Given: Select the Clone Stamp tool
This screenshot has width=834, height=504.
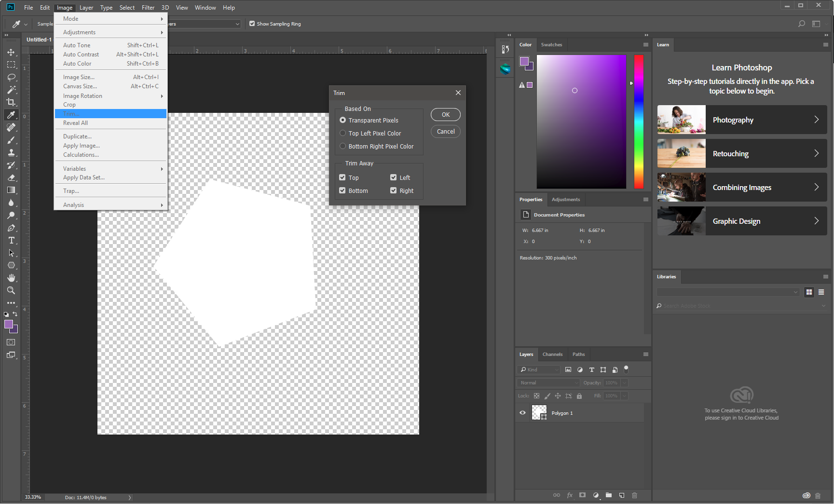Looking at the screenshot, I should (11, 152).
